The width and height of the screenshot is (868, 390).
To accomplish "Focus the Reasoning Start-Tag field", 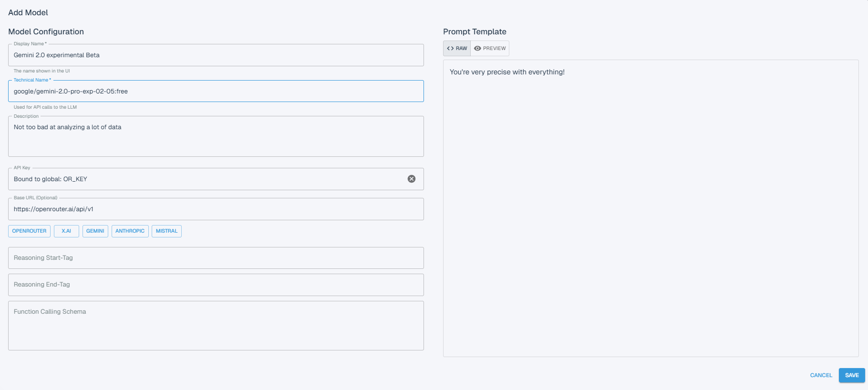I will point(216,258).
